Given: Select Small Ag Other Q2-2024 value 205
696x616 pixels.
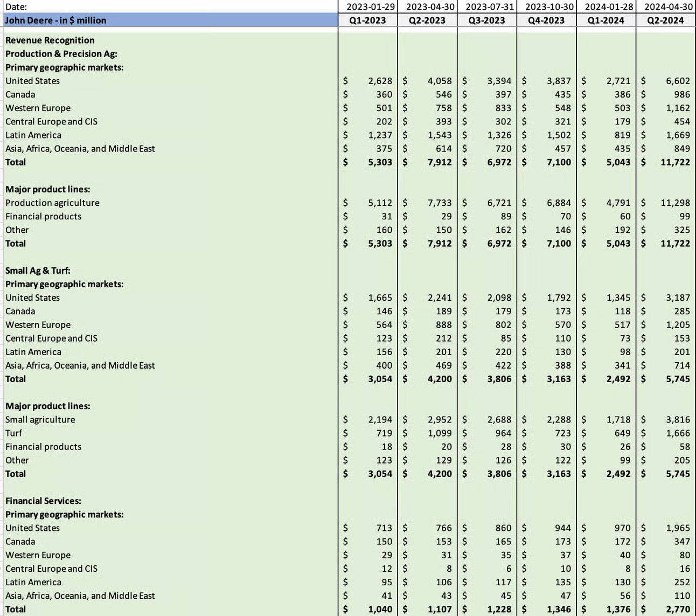Looking at the screenshot, I should [682, 460].
